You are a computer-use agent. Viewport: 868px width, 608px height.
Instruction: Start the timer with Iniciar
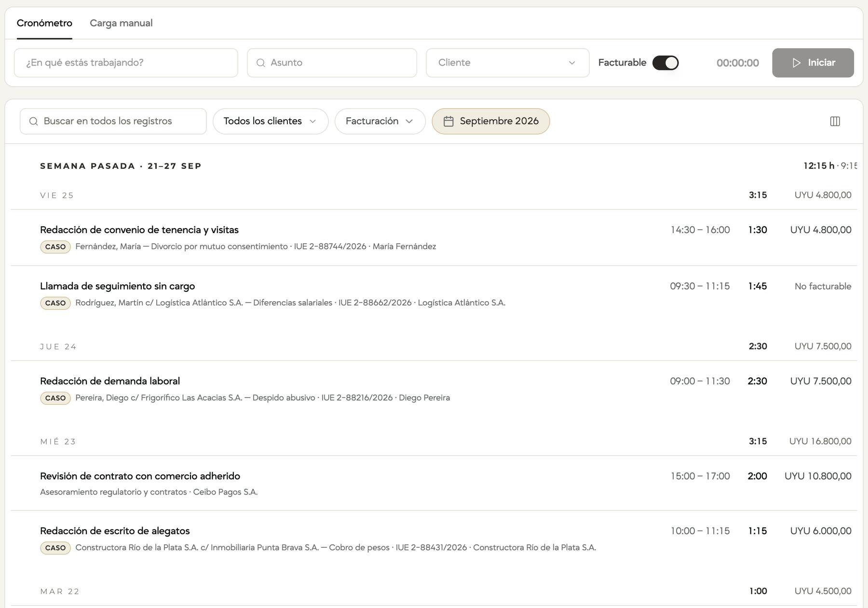pos(813,63)
